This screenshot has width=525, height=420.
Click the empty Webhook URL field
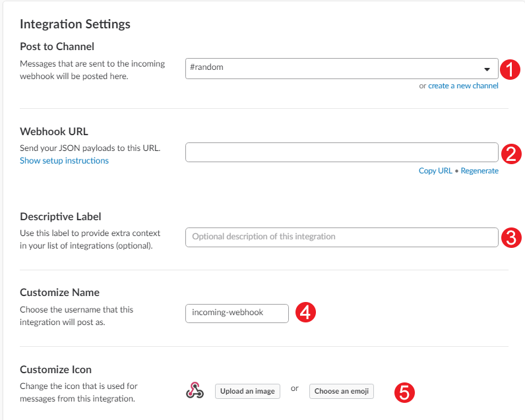pos(342,152)
